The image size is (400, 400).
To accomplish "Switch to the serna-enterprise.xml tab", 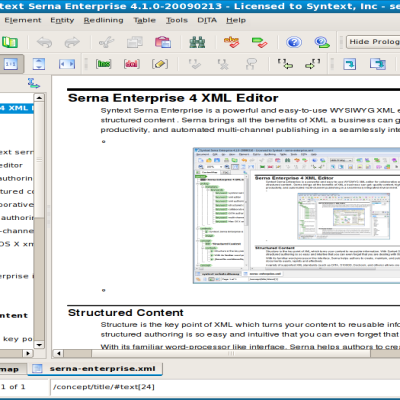I will [95, 369].
